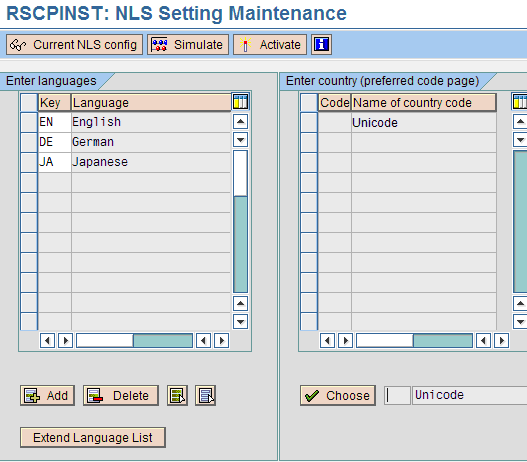Click Current NLS config glasses button
The height and width of the screenshot is (462, 527).
click(x=74, y=44)
